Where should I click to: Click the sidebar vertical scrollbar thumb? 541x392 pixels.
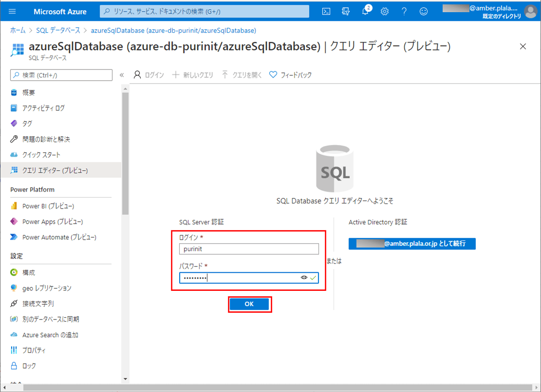coord(125,153)
